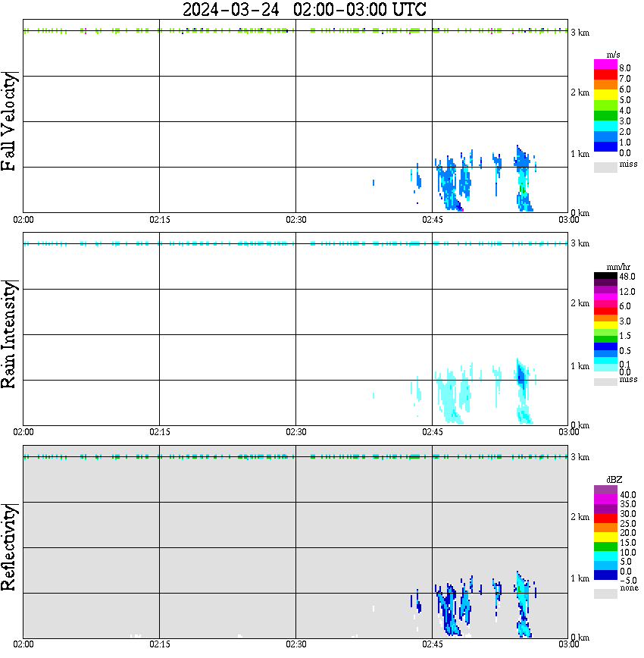The width and height of the screenshot is (644, 658).
Task: Click '02:30' under the Fall Velocity panel
Action: pyautogui.click(x=296, y=220)
